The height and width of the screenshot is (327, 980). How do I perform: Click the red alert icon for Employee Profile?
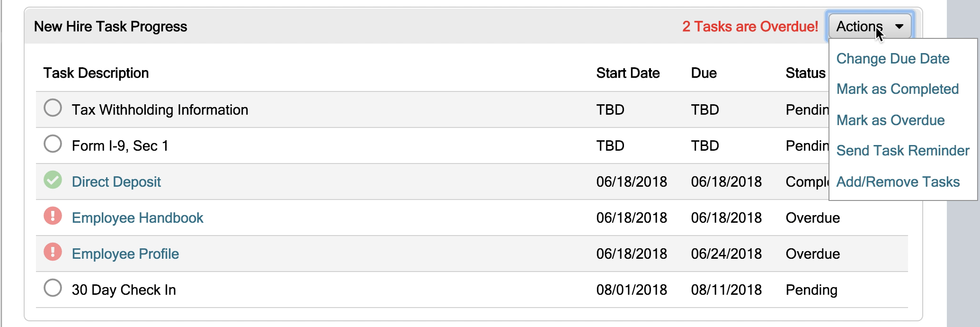pos(53,252)
